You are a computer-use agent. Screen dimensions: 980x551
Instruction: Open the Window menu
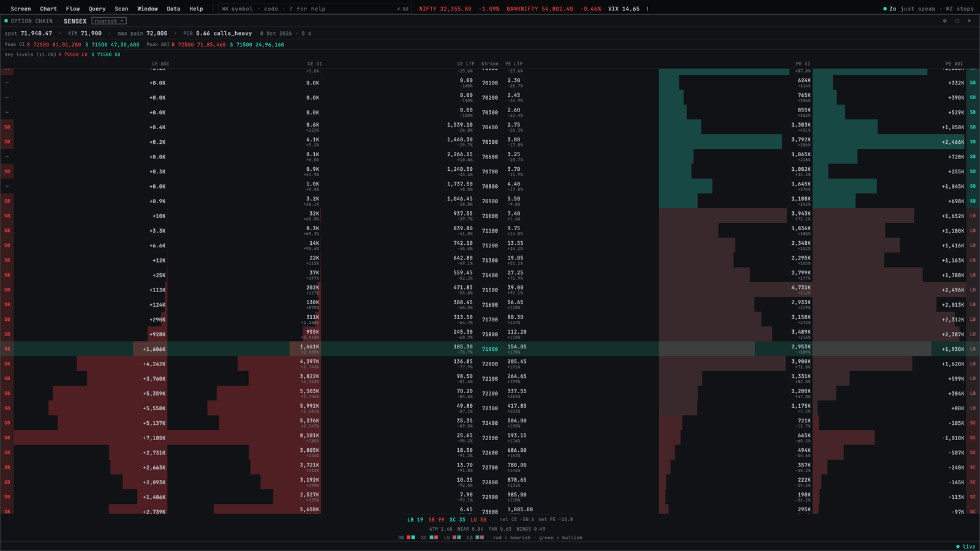[148, 9]
